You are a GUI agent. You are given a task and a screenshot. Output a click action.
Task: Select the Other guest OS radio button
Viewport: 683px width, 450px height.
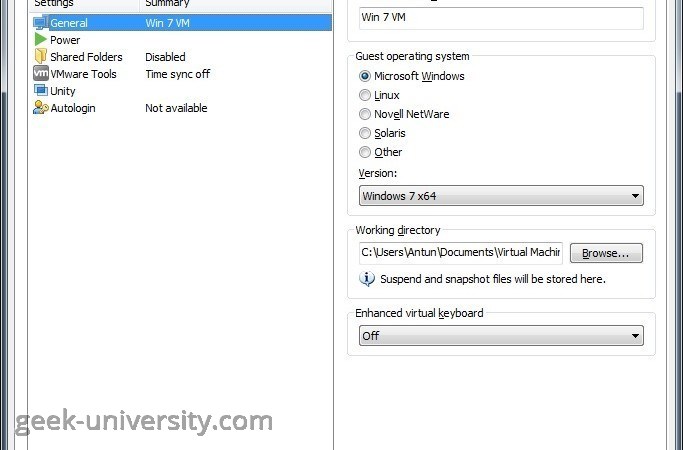pyautogui.click(x=365, y=152)
